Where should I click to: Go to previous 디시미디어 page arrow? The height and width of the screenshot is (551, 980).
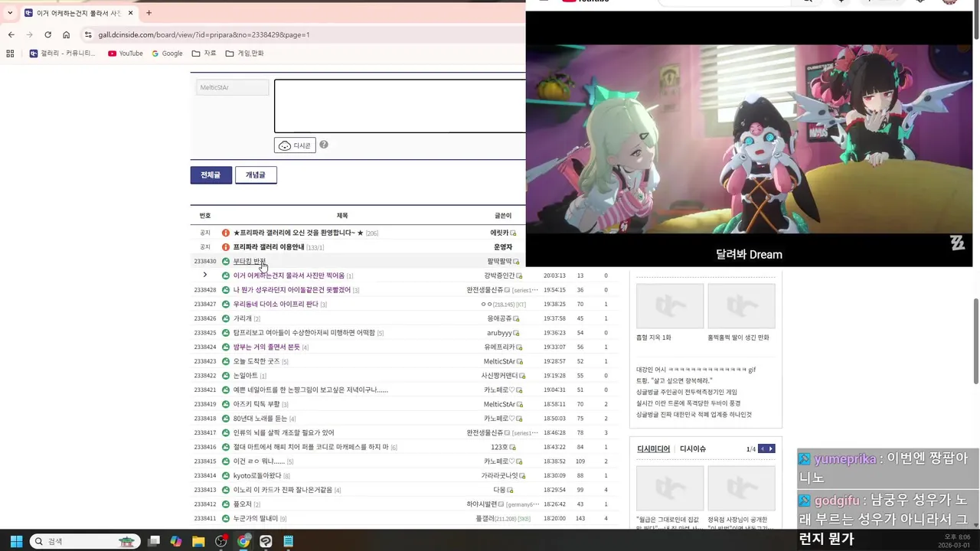763,448
